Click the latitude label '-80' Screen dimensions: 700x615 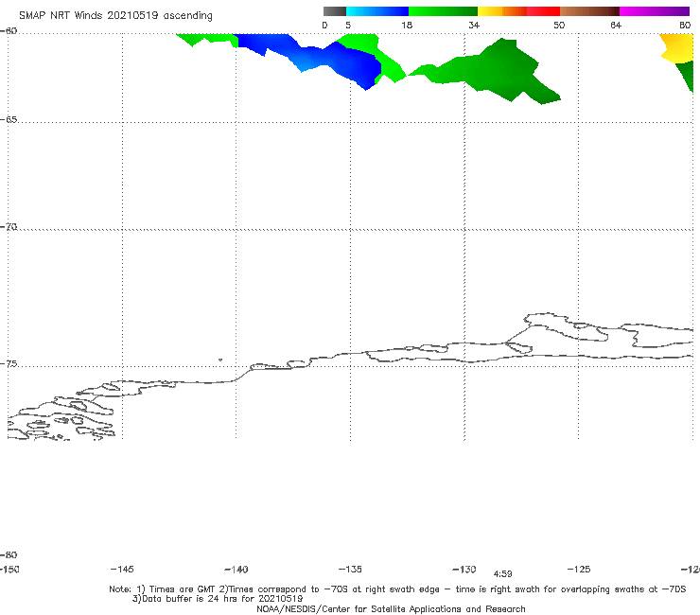pyautogui.click(x=9, y=554)
